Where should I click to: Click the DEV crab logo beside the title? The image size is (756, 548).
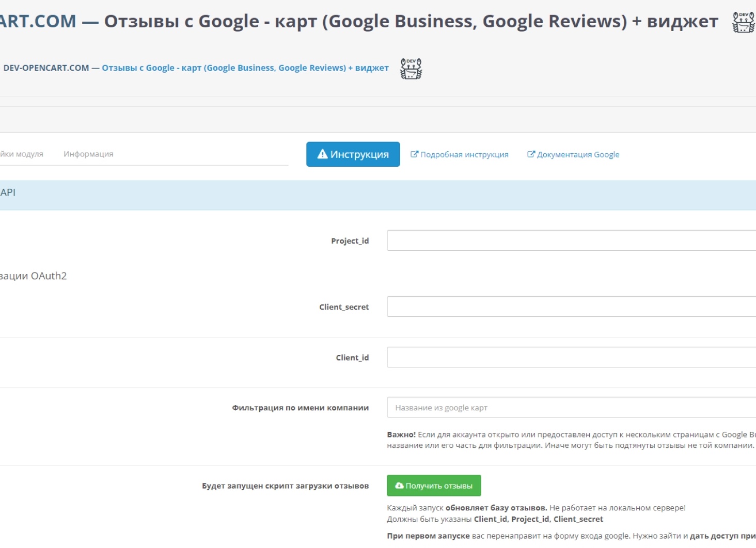744,22
